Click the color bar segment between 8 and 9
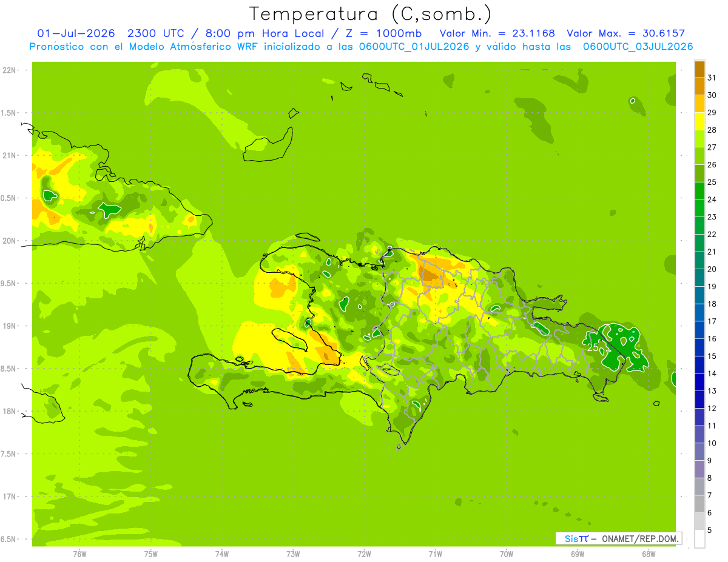Image resolution: width=728 pixels, height=562 pixels. (699, 469)
